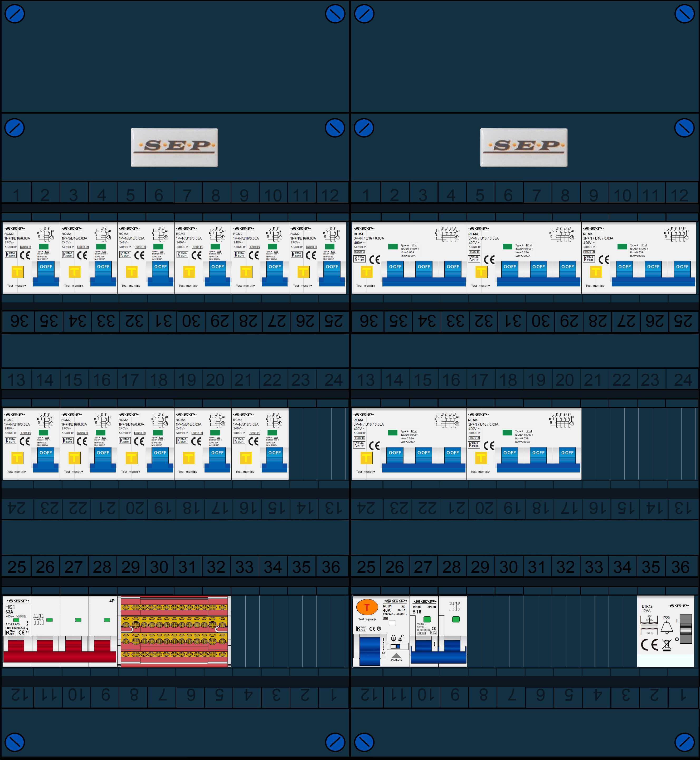Click the SEP logo badge on the right panel

[524, 147]
